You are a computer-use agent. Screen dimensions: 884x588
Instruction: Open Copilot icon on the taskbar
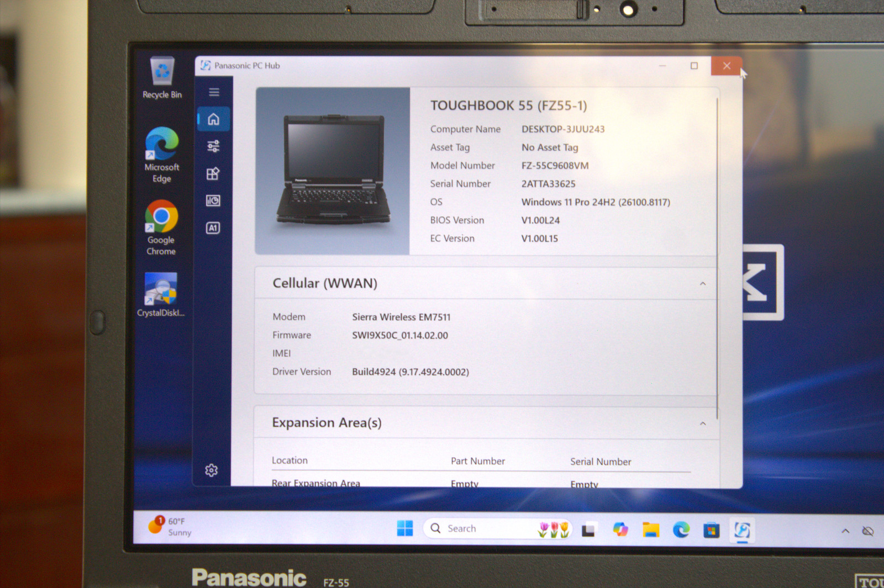(620, 529)
